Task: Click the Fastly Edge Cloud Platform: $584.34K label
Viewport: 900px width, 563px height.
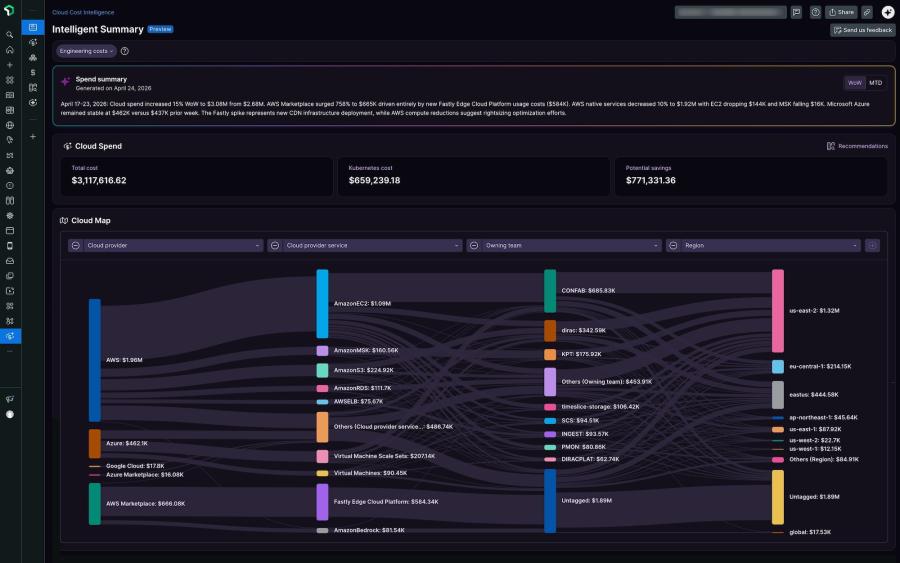Action: click(386, 502)
